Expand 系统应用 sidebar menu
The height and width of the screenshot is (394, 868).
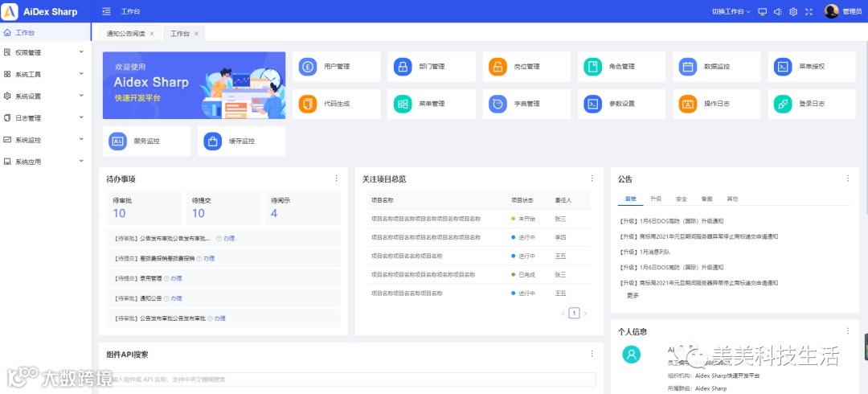tap(45, 162)
